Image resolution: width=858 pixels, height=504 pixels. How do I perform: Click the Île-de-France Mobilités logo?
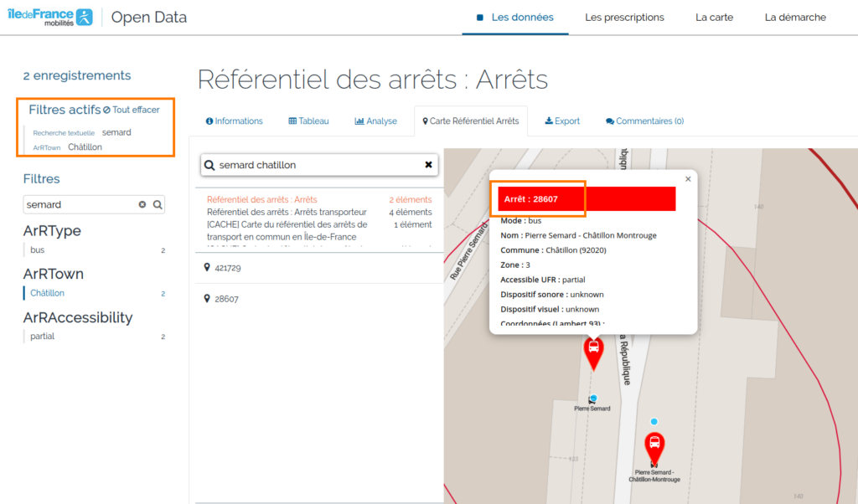coord(50,17)
